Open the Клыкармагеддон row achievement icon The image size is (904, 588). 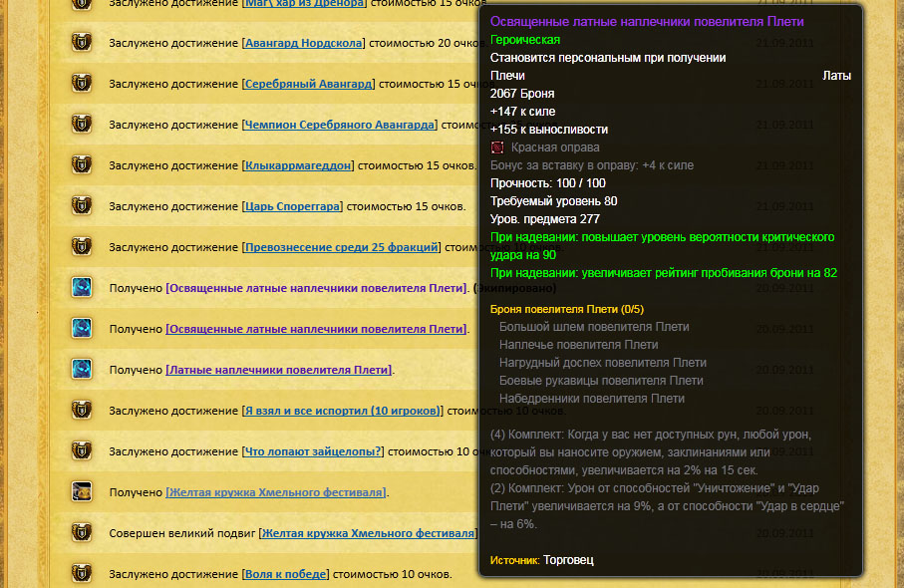(x=82, y=165)
